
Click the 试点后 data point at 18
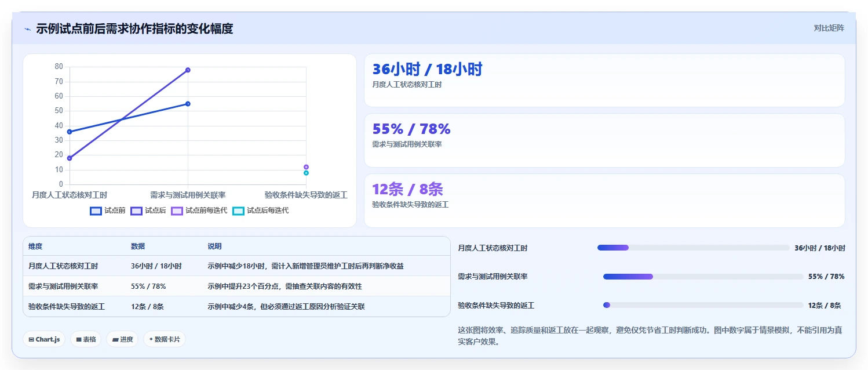70,158
